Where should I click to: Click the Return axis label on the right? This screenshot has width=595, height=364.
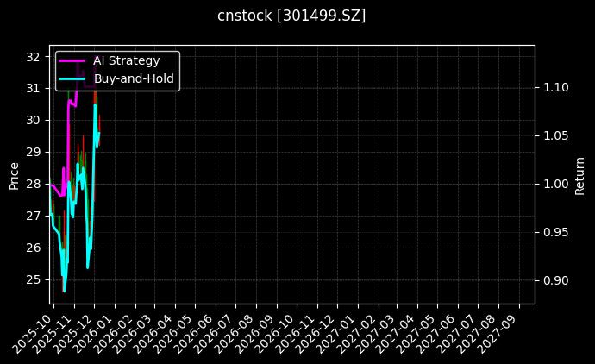click(x=579, y=175)
